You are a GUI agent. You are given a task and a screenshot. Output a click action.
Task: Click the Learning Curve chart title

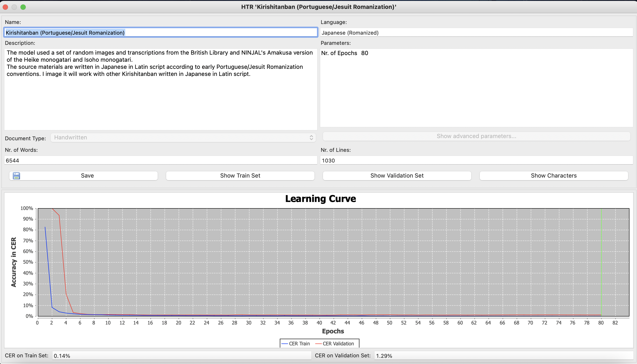(320, 199)
